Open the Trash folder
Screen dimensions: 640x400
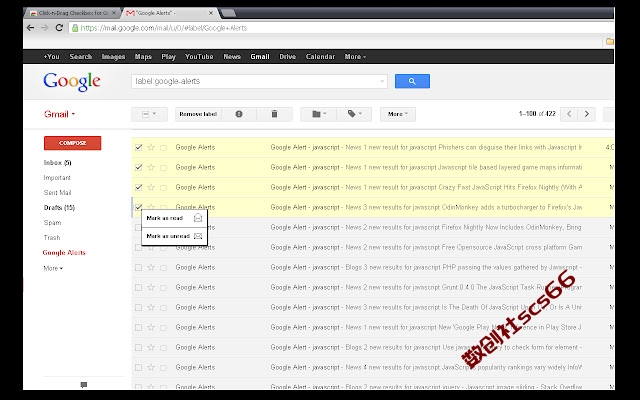point(52,238)
